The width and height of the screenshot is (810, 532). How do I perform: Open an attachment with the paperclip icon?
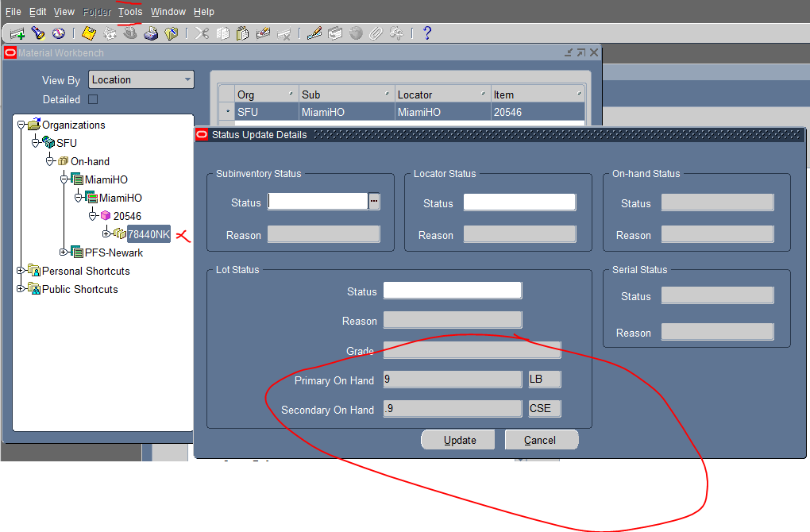(x=376, y=33)
